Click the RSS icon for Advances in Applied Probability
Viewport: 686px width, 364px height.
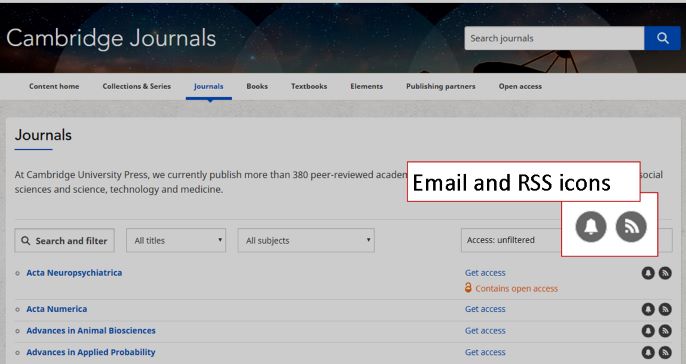(665, 352)
